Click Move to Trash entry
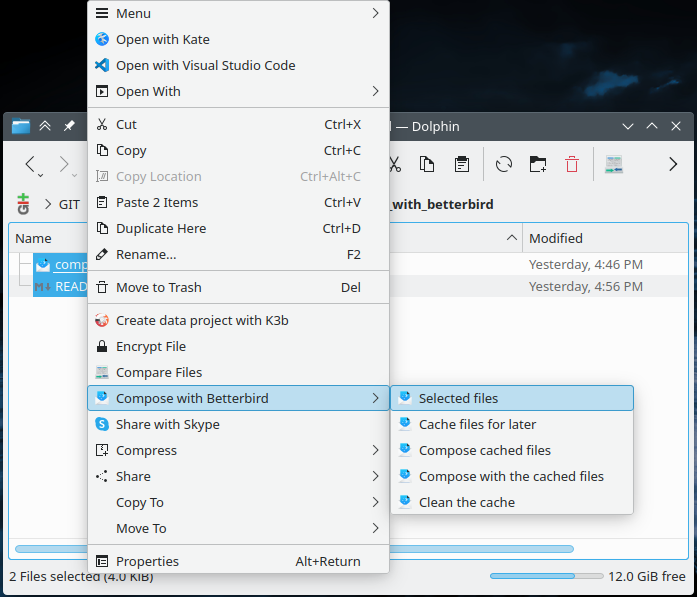This screenshot has height=597, width=697. pyautogui.click(x=238, y=288)
